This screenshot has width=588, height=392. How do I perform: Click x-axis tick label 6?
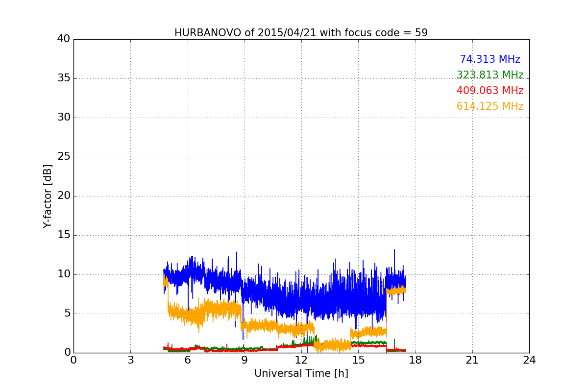click(x=187, y=360)
